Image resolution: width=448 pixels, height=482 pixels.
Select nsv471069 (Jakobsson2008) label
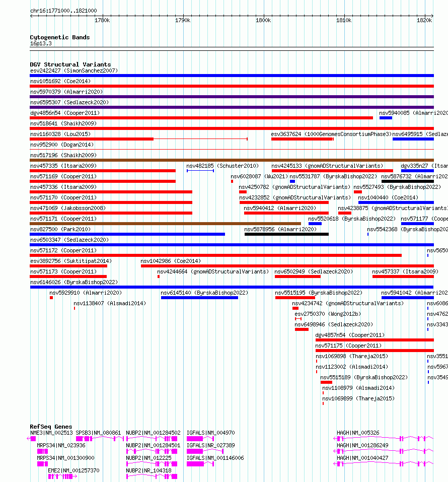coord(68,209)
